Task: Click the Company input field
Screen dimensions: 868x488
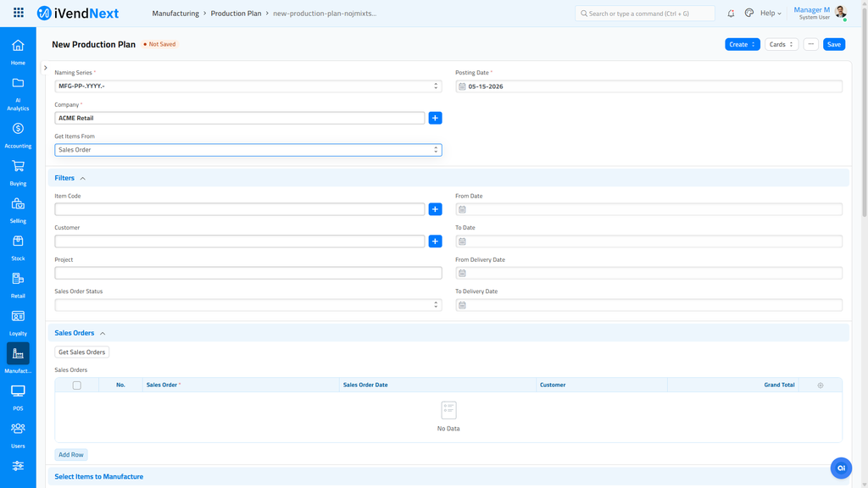Action: tap(240, 118)
